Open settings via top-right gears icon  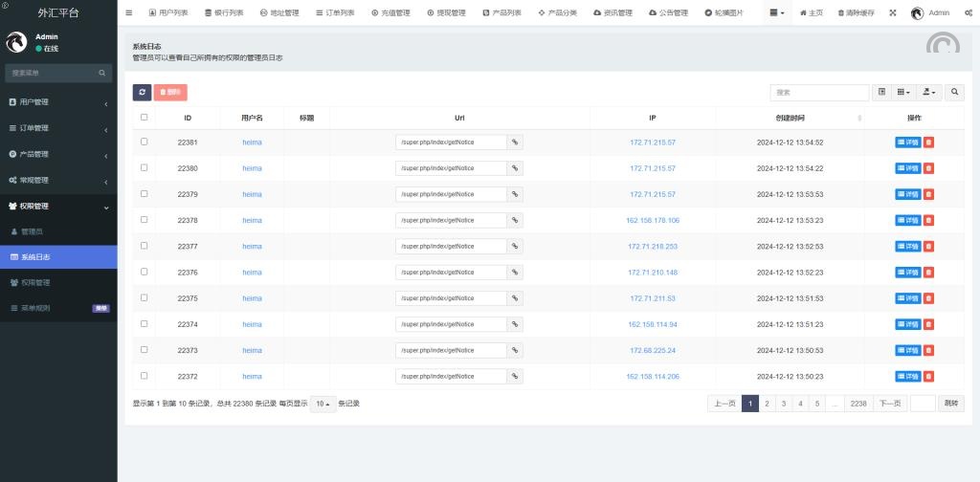(968, 12)
